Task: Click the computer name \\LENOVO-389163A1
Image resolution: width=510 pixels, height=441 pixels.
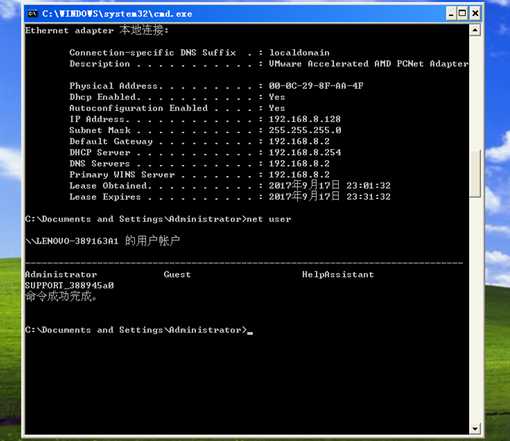Action: [72, 241]
